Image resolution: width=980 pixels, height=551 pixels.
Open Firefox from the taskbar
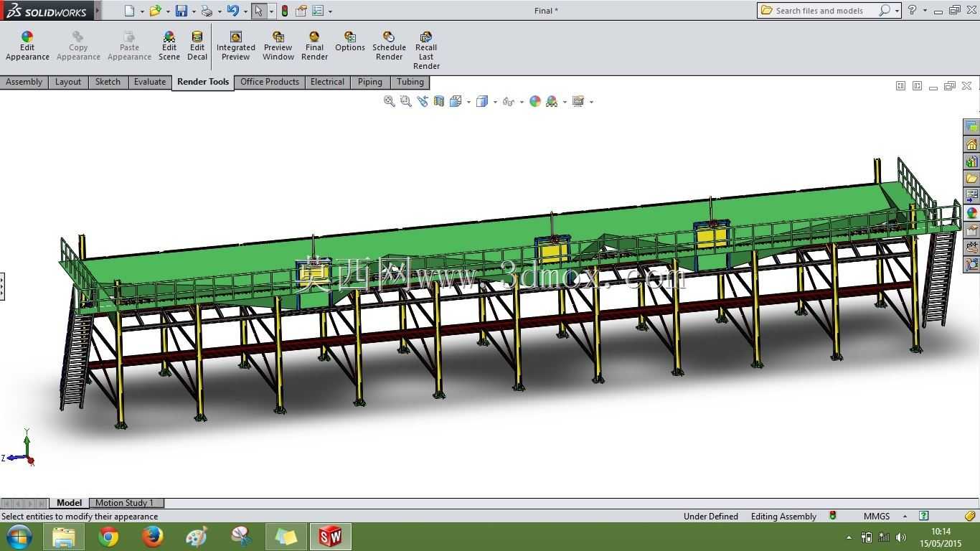[152, 537]
